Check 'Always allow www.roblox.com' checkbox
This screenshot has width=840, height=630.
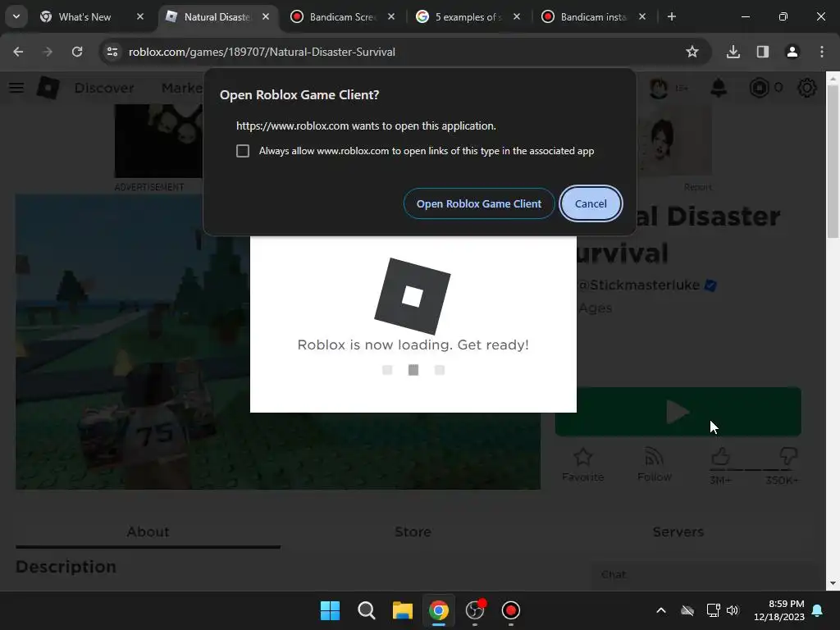coord(243,151)
